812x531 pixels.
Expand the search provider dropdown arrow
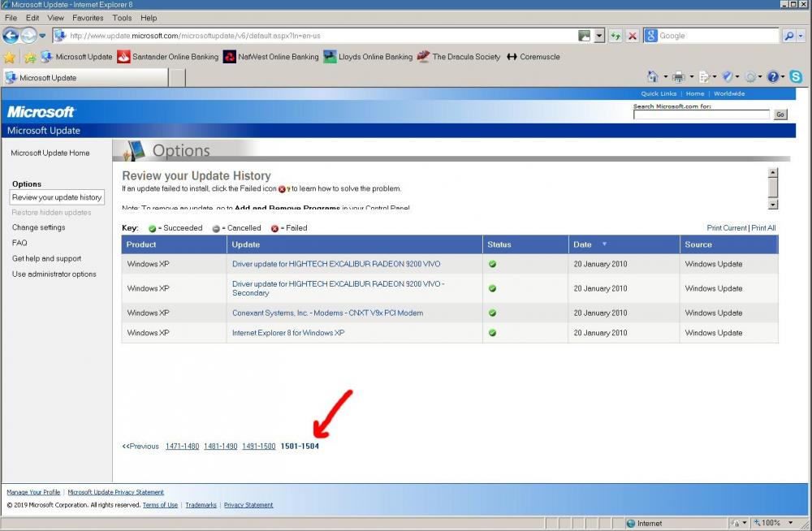801,36
